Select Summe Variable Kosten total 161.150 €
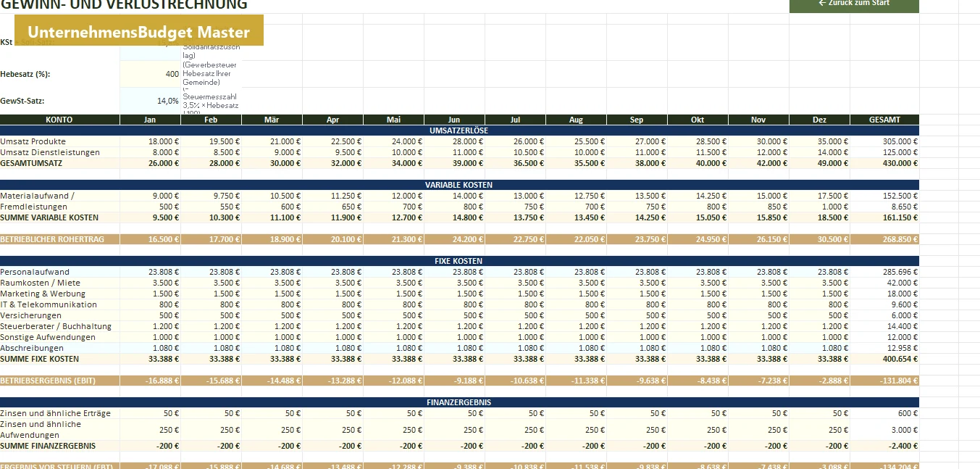The height and width of the screenshot is (469, 980). (x=884, y=217)
